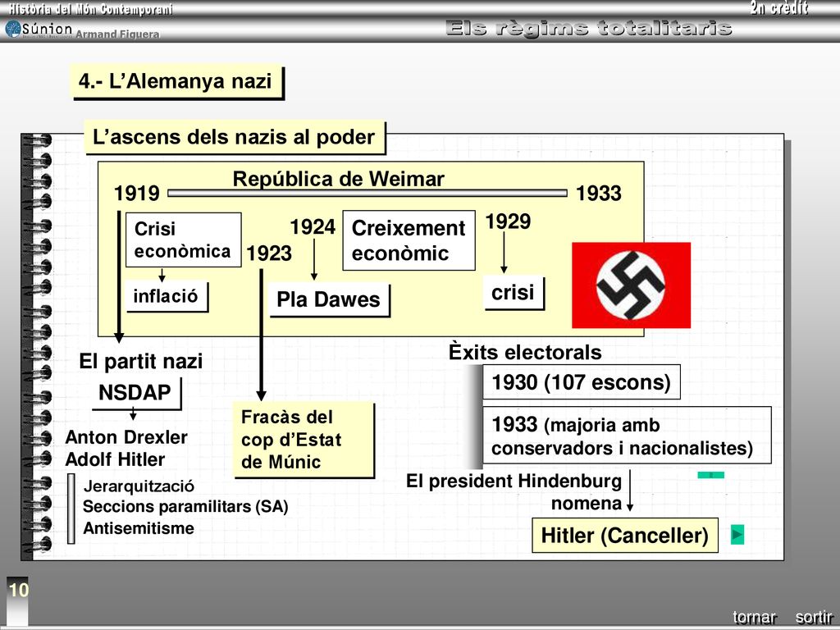This screenshot has width=840, height=630.
Task: Click 'Jerarquització' text
Action: [139, 486]
